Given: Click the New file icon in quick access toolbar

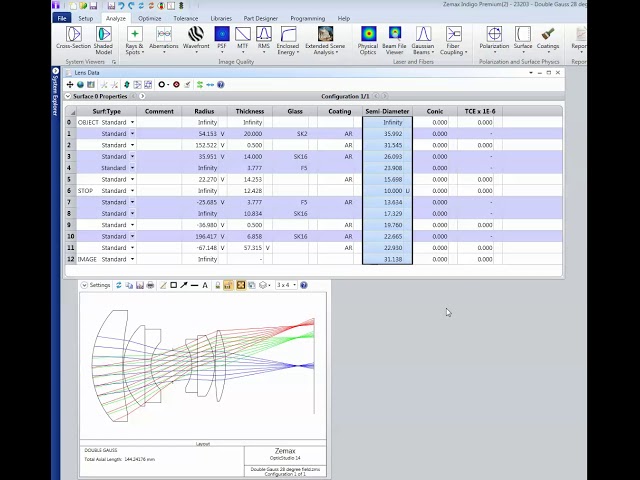Looking at the screenshot, I should (73, 6).
